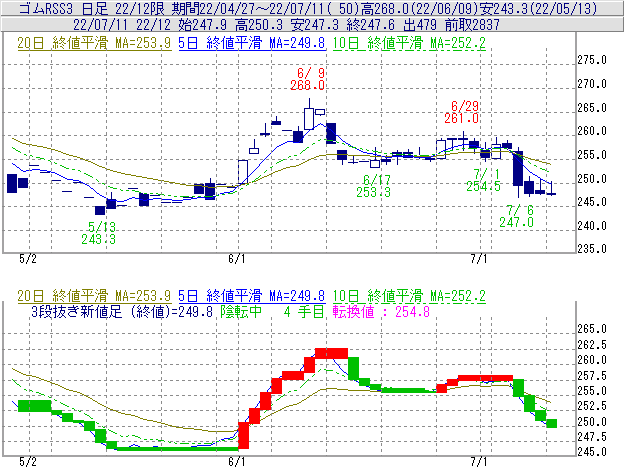Screen dimensions: 624x475
Task: Click the chart title ゴムRSS3 日足 22/12限
Action: [x=91, y=8]
